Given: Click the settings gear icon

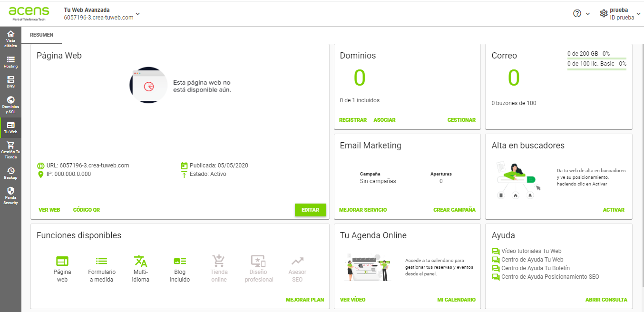Looking at the screenshot, I should (604, 13).
